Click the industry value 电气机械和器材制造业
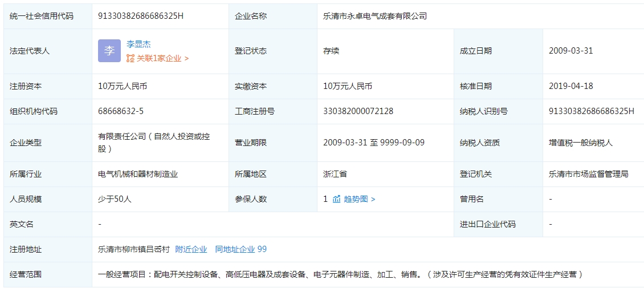 tap(138, 174)
